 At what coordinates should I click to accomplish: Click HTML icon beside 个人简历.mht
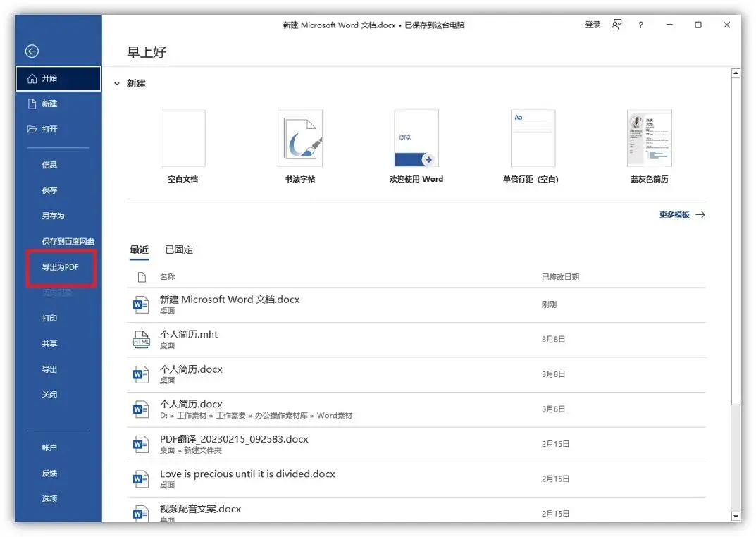(142, 340)
